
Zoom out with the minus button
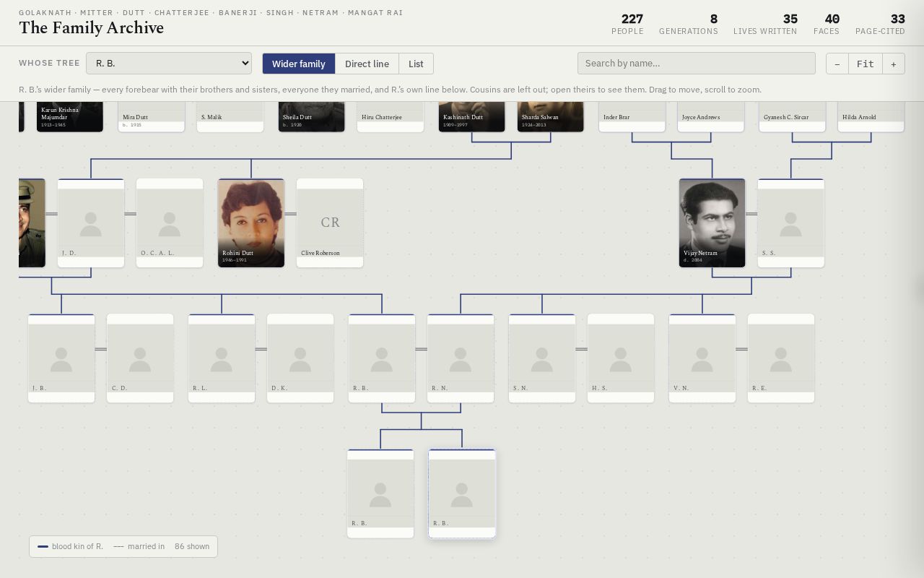pyautogui.click(x=837, y=64)
